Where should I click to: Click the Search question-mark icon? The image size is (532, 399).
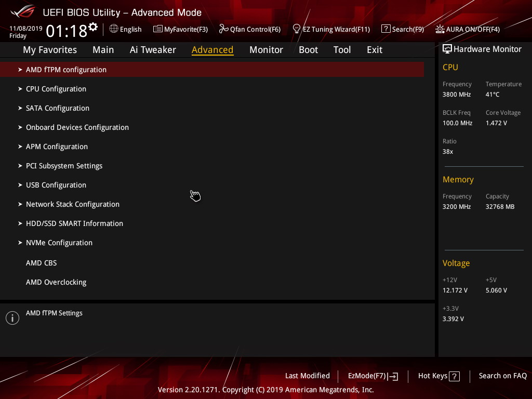tap(385, 29)
